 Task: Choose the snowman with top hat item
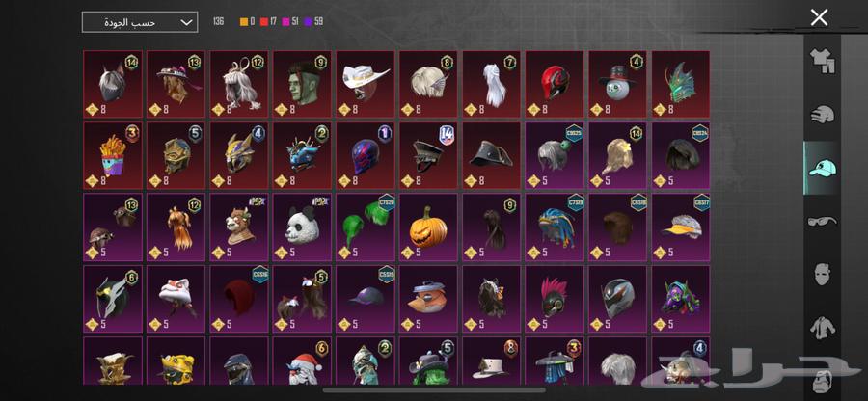[x=617, y=84]
